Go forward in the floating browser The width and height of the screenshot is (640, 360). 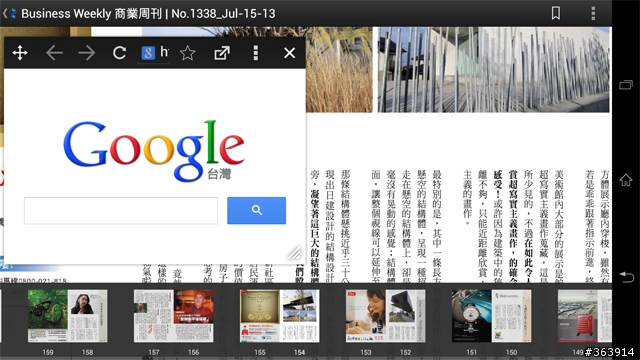pos(87,53)
